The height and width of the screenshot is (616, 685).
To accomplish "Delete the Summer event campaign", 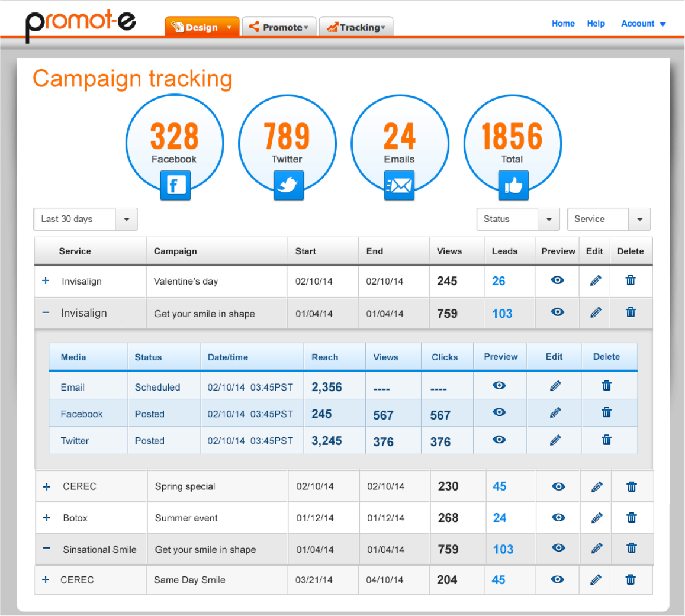I will pos(632,517).
